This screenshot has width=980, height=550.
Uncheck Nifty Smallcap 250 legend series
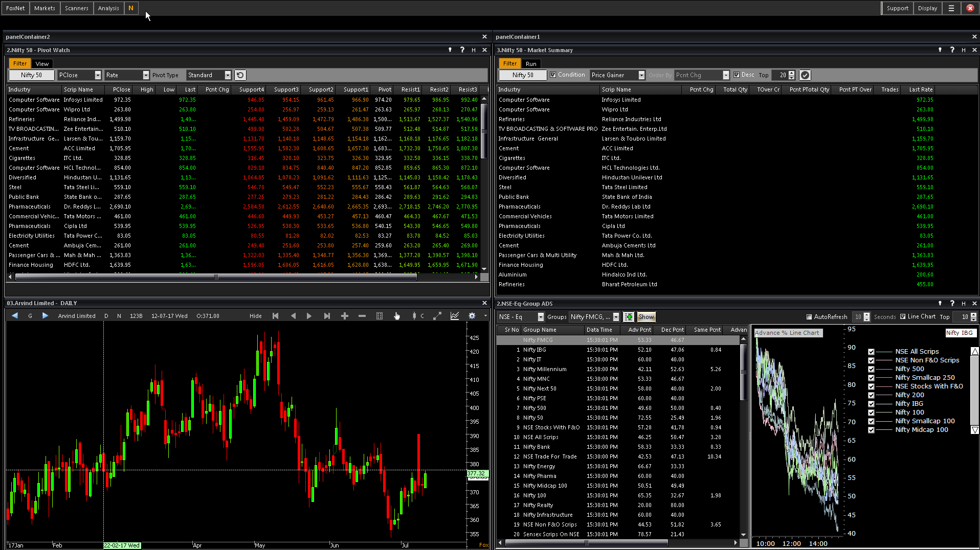point(871,378)
